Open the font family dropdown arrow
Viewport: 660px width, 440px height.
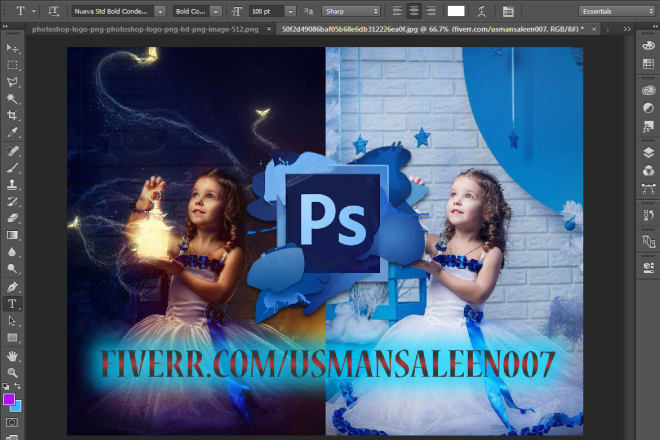[160, 11]
